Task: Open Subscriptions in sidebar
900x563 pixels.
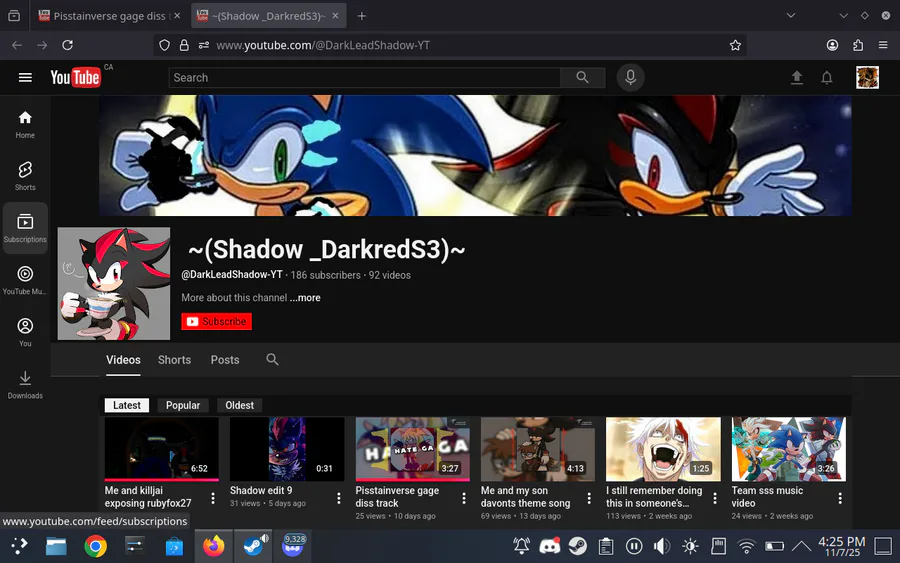Action: (25, 228)
